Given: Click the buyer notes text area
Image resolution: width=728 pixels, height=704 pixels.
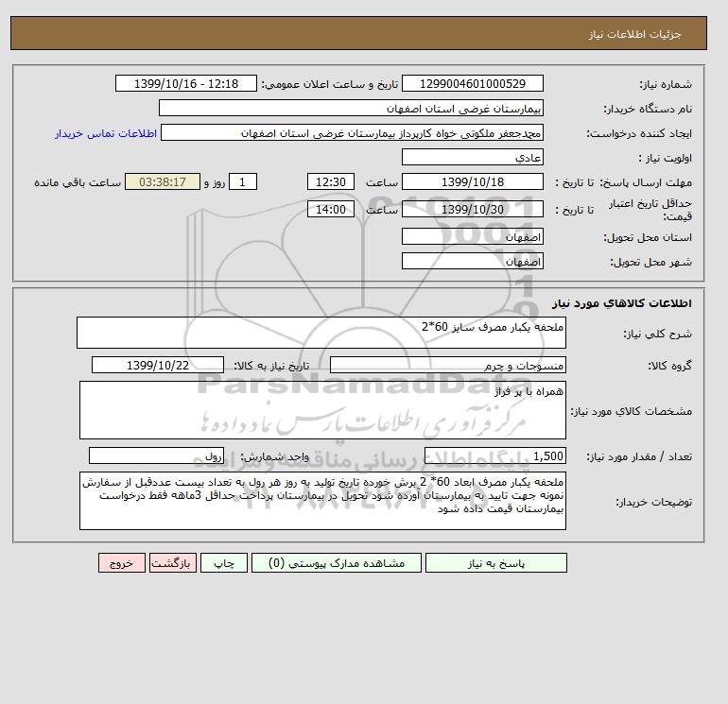Looking at the screenshot, I should (322, 501).
